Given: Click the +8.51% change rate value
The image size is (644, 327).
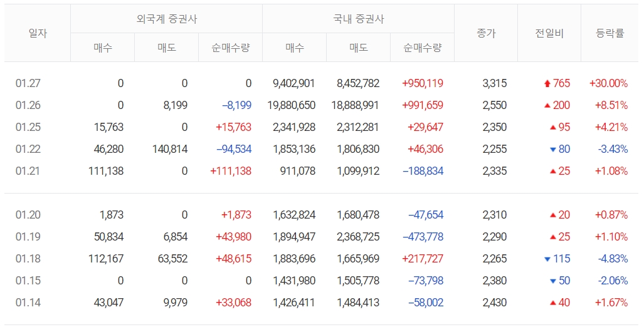Looking at the screenshot, I should pos(611,105).
